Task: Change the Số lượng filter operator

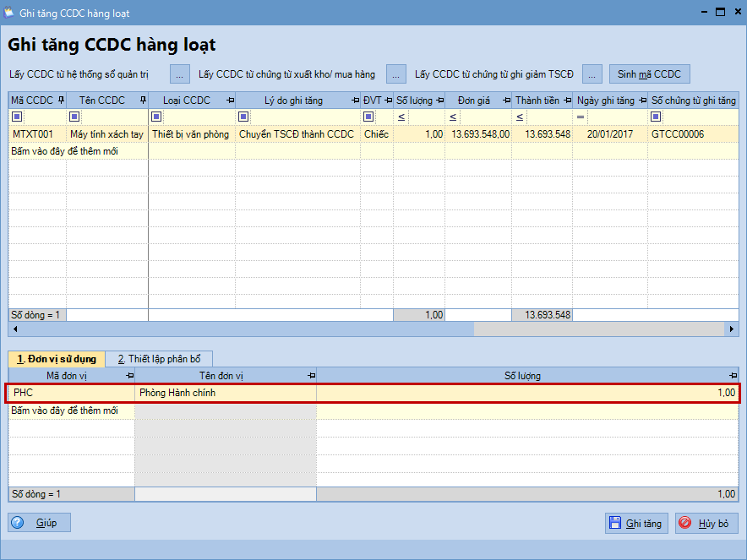Action: 401,117
